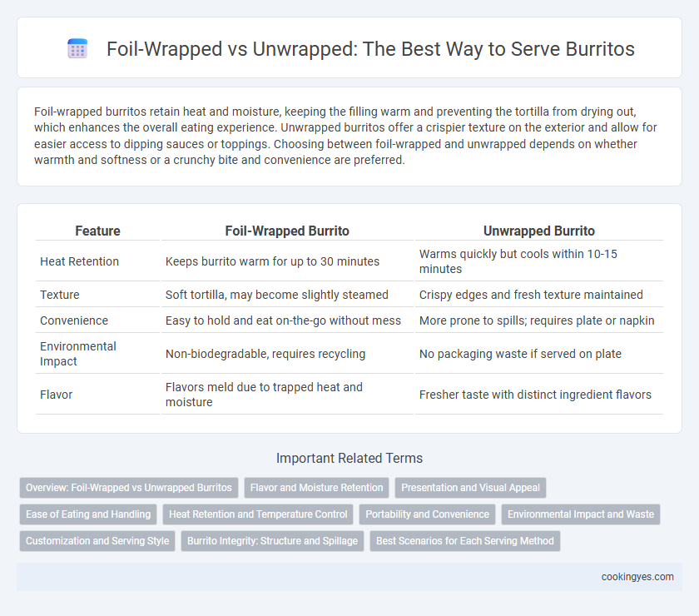Viewport: 699px width, 616px height.
Task: Select the 'Heat Retention' row label
Action: (79, 261)
